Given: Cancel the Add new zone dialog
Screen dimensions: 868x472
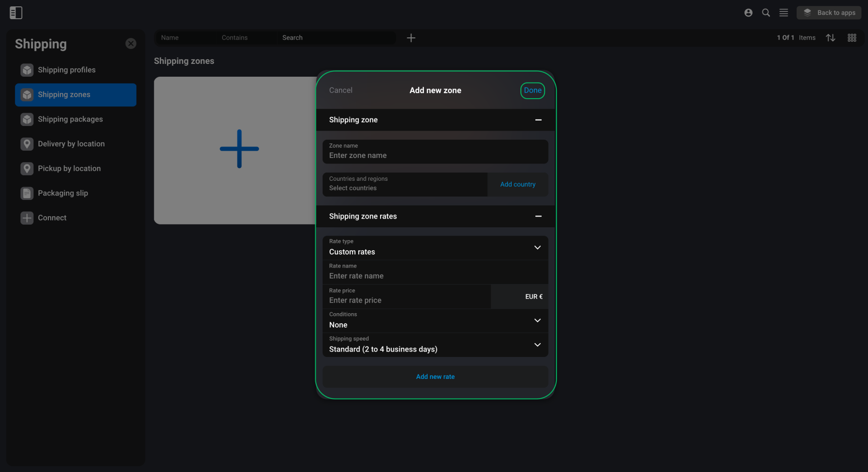Looking at the screenshot, I should (x=341, y=90).
